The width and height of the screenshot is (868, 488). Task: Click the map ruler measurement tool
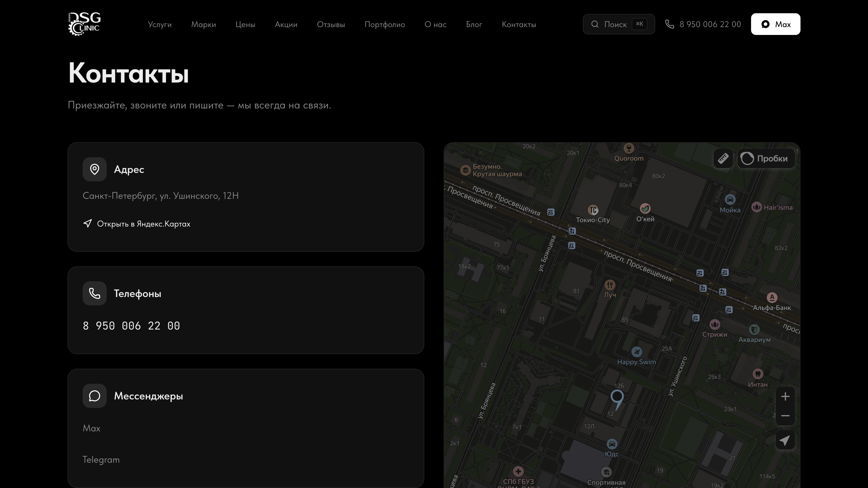pos(723,158)
